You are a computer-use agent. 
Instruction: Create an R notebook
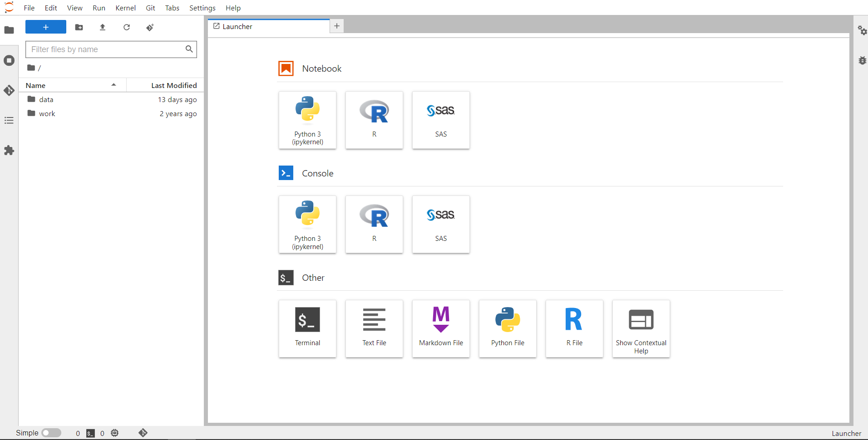375,120
